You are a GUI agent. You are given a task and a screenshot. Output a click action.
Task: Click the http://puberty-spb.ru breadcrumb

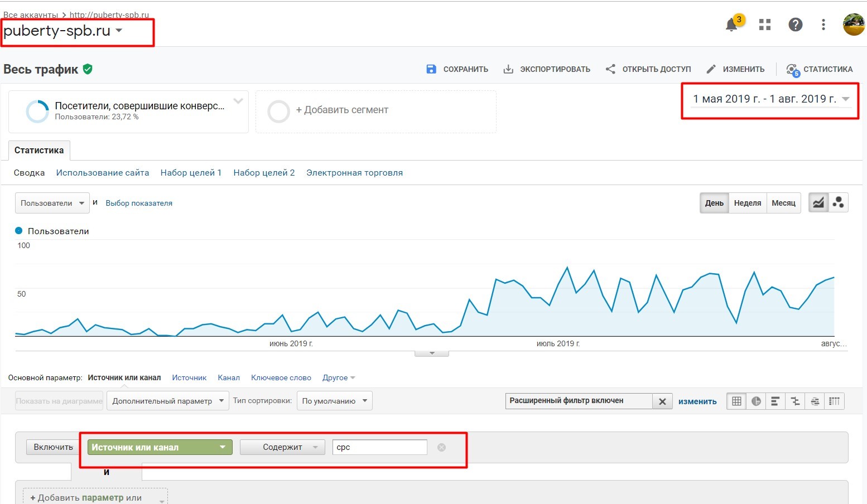(x=109, y=15)
